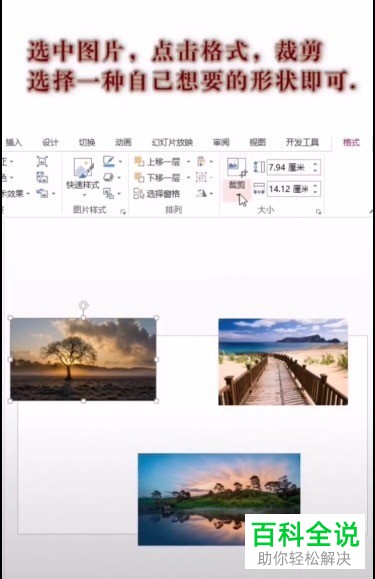Increase the height 7.94 spinner up
The height and width of the screenshot is (579, 375).
coord(315,164)
